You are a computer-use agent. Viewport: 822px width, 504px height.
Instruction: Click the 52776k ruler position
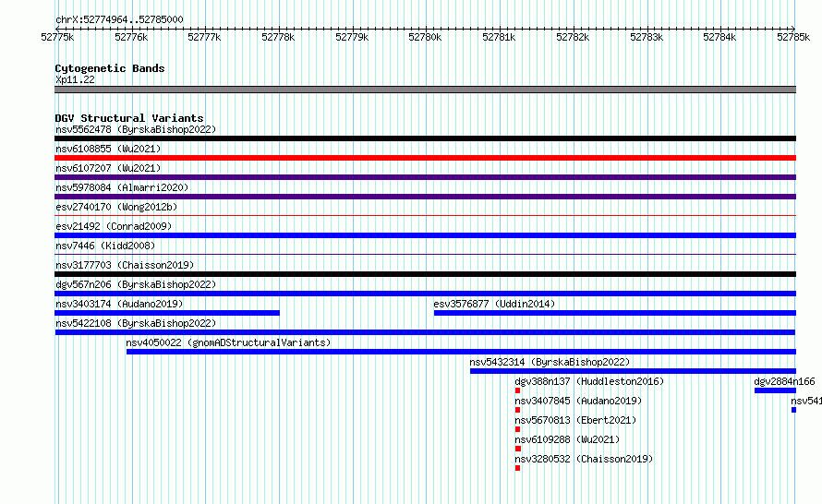click(x=131, y=37)
